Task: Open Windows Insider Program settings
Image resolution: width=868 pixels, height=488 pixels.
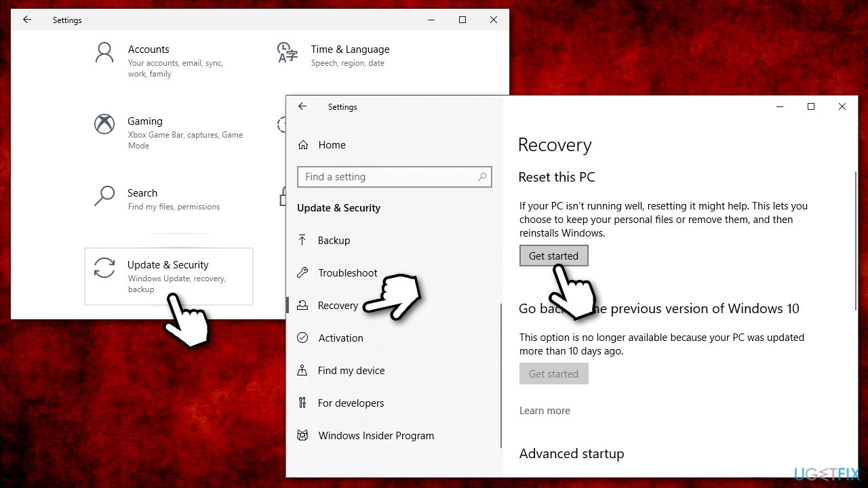Action: 376,435
